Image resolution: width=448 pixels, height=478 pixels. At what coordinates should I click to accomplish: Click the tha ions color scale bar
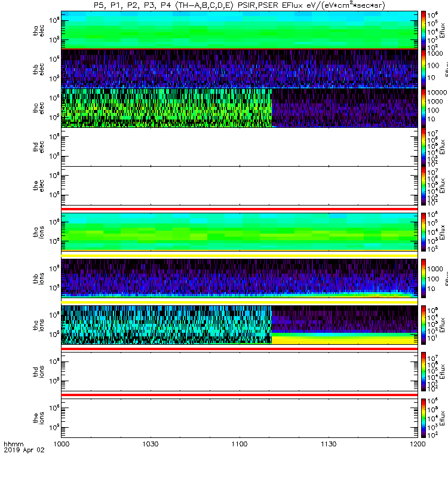424,232
